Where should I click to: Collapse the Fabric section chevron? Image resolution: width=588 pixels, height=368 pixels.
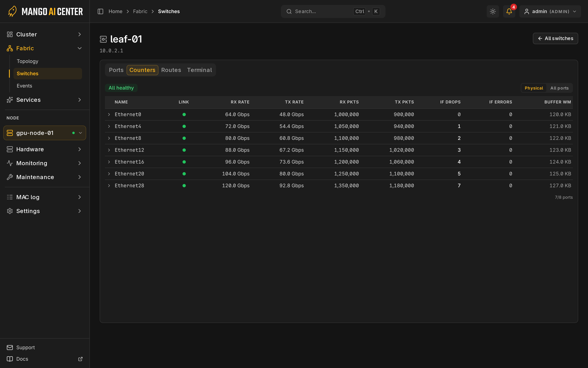[79, 48]
